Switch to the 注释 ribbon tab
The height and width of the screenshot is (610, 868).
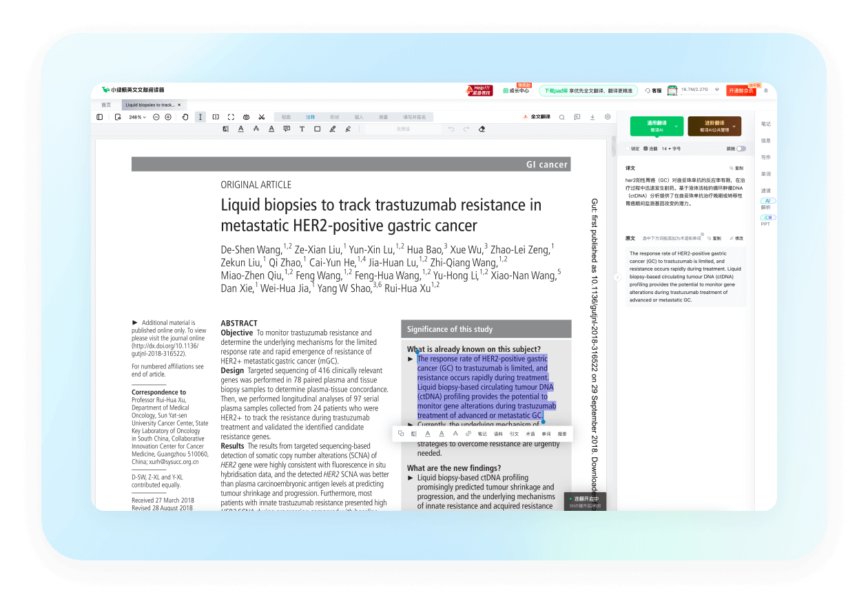[x=310, y=117]
